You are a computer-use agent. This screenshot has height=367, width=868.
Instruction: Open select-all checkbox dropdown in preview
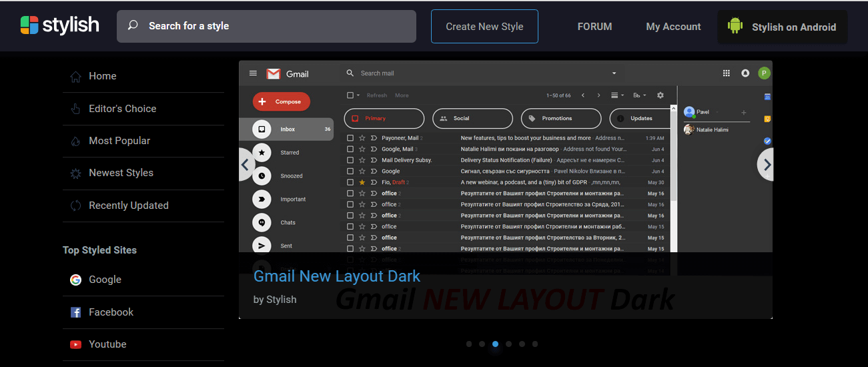pyautogui.click(x=358, y=95)
